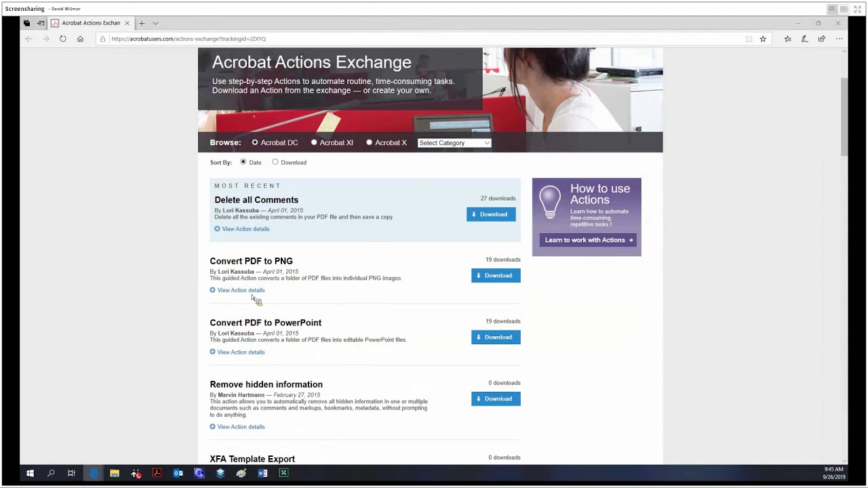Open the Add notes pen tool
The width and height of the screenshot is (868, 488).
804,39
